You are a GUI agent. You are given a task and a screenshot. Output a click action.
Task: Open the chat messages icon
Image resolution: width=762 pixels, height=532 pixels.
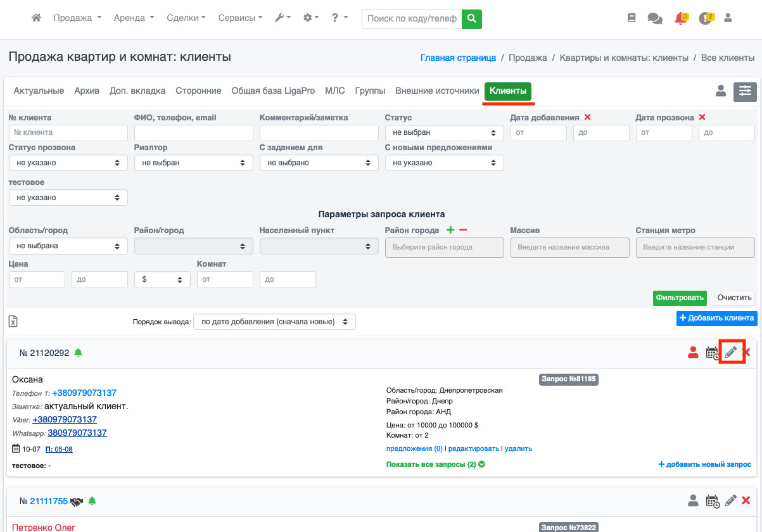(x=655, y=19)
